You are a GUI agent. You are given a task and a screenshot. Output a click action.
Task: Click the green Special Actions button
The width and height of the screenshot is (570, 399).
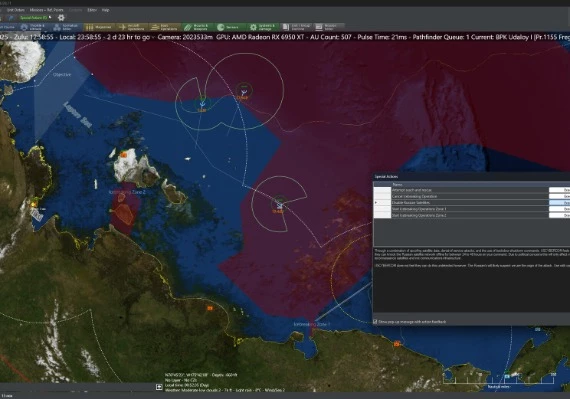coord(35,17)
